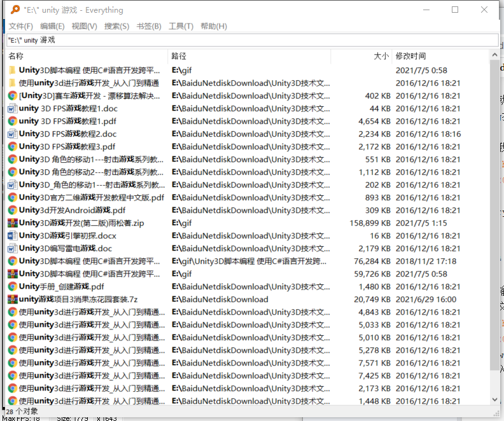Select file name Unity3D游戏引擎初探.docx
The width and height of the screenshot is (504, 421).
(x=67, y=236)
